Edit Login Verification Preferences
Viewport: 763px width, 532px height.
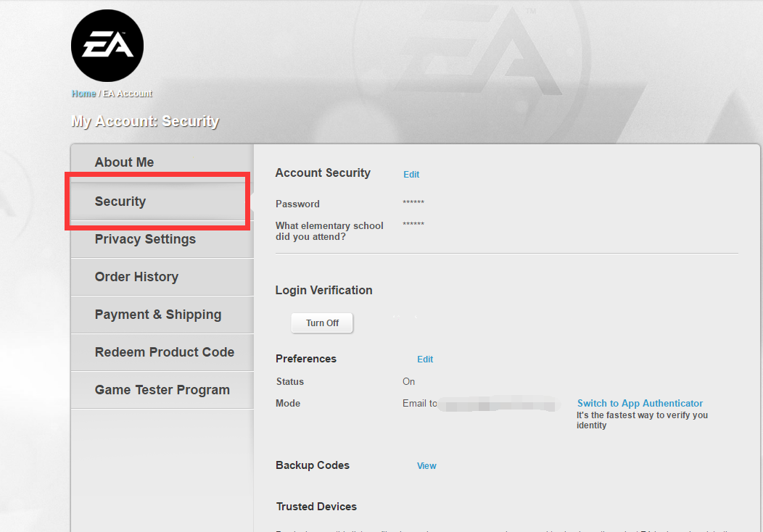coord(425,359)
